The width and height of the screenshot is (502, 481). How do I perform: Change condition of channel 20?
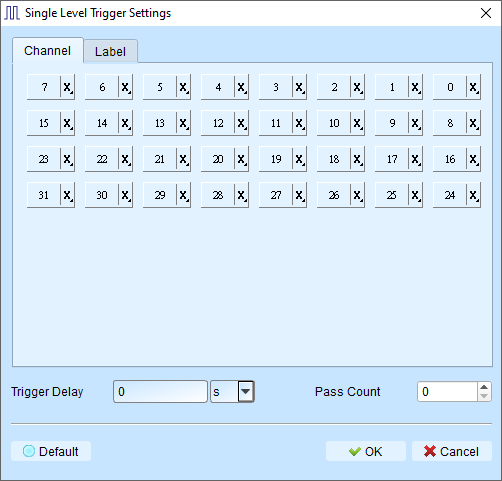[x=241, y=159]
